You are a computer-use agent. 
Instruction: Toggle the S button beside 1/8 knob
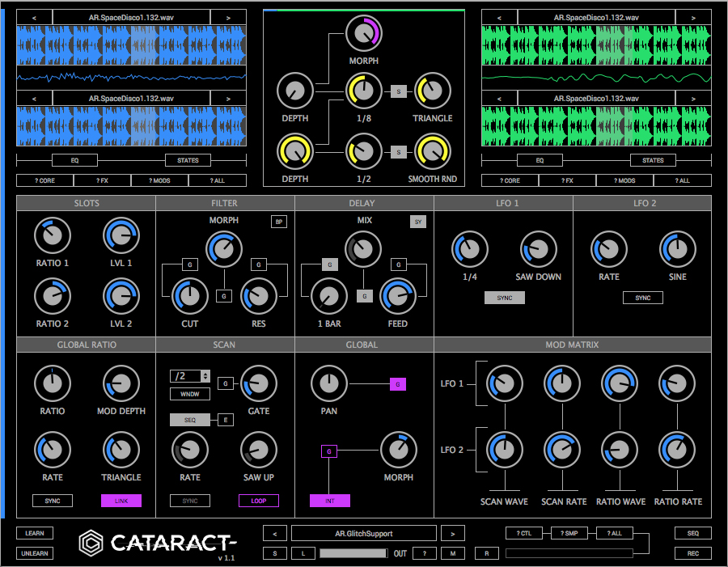(x=398, y=91)
